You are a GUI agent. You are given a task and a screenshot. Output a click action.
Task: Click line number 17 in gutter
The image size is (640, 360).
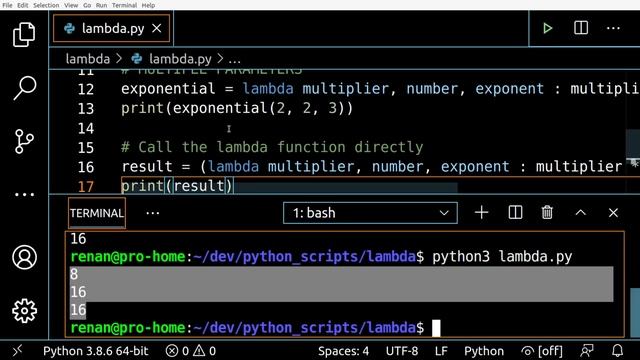[86, 187]
